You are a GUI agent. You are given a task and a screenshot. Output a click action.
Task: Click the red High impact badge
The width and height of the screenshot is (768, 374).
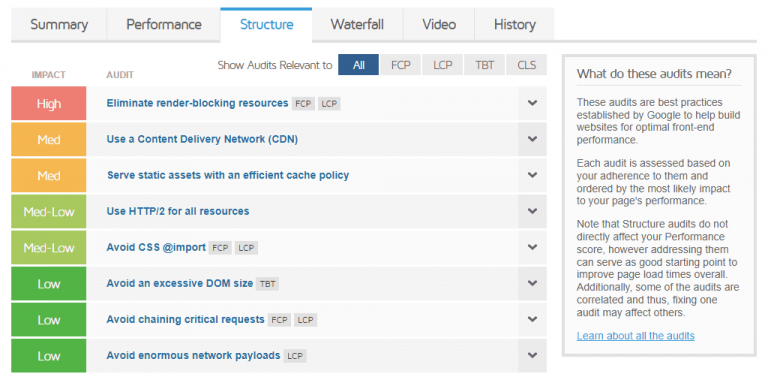pyautogui.click(x=48, y=103)
